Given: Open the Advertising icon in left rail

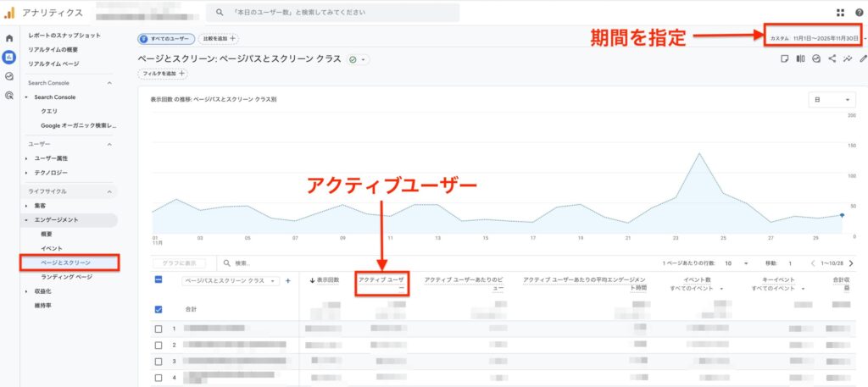Looking at the screenshot, I should (x=9, y=95).
